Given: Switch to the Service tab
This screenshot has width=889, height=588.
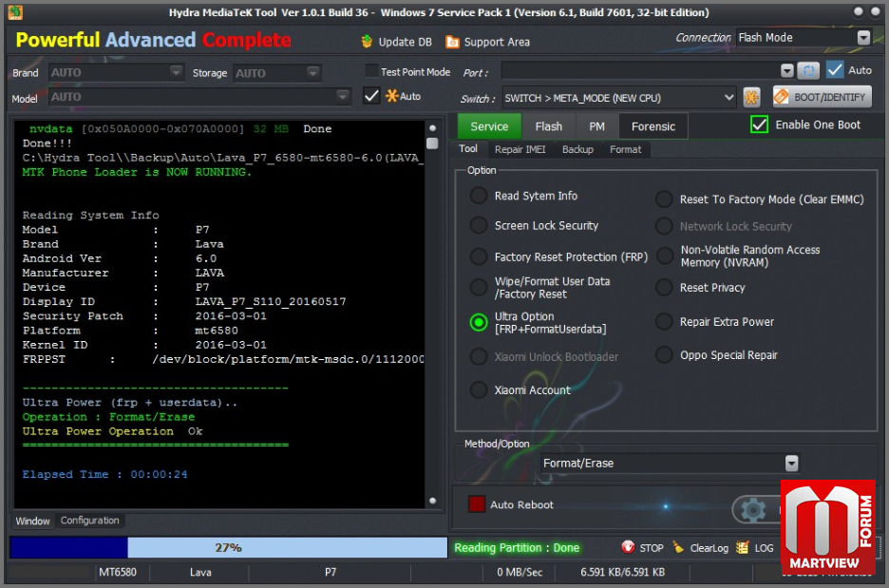Looking at the screenshot, I should 489,126.
